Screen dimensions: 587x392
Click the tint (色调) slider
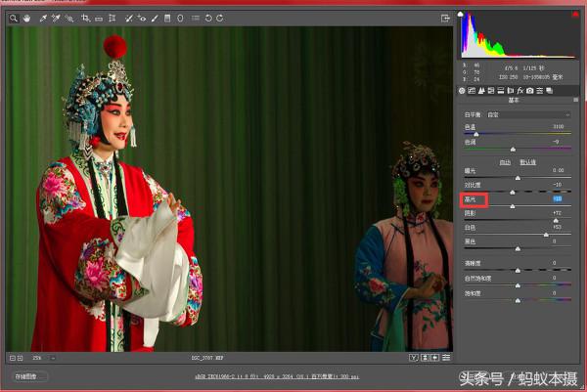pos(518,149)
